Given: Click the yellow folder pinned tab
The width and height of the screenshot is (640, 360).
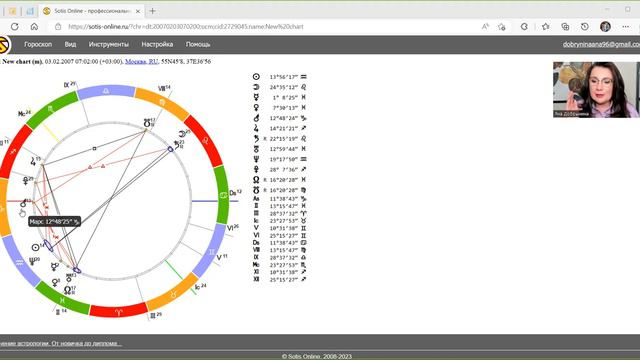Looking at the screenshot, I should 12,11.
